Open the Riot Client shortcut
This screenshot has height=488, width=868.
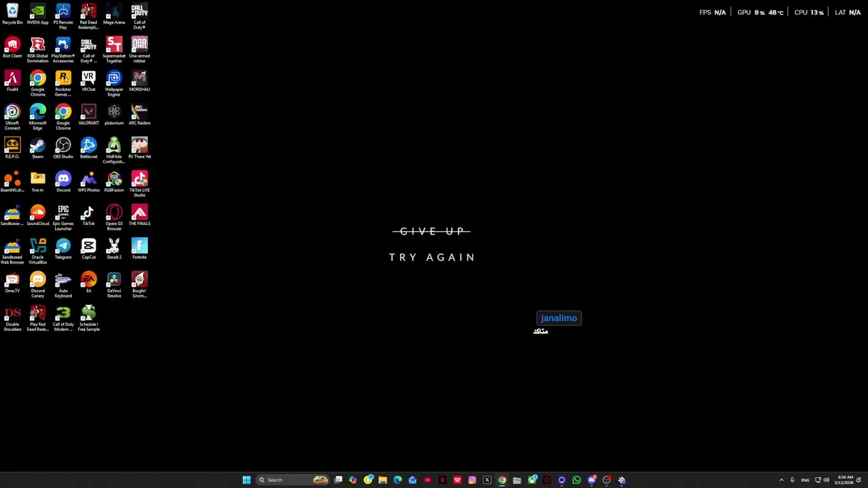point(12,48)
